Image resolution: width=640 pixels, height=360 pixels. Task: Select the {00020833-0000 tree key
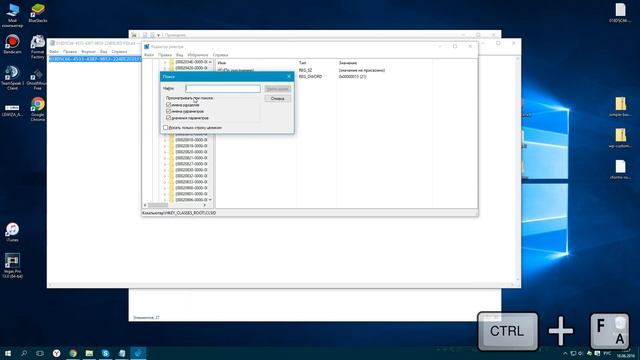(191, 182)
